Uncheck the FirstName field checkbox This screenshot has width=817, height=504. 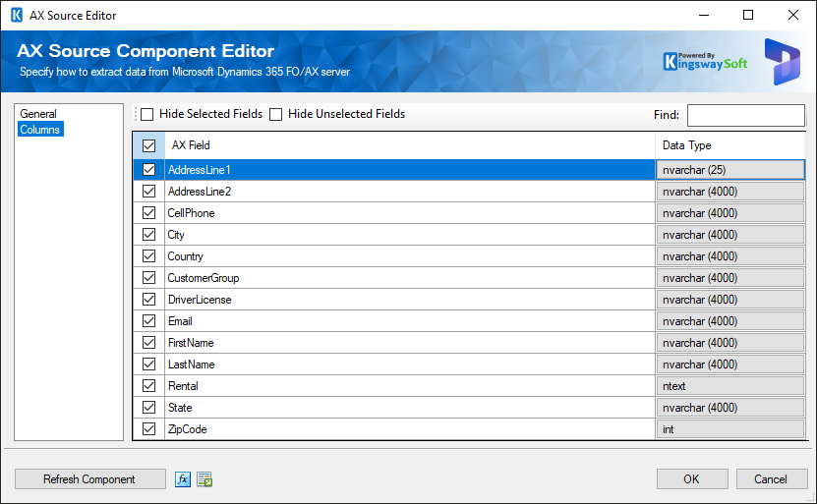pyautogui.click(x=149, y=343)
